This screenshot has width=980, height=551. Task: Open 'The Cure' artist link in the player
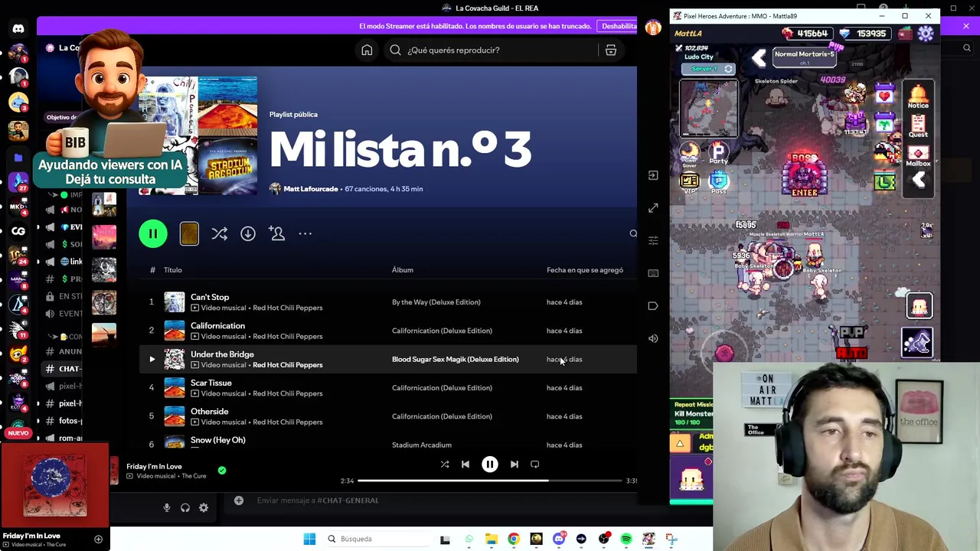click(x=194, y=476)
